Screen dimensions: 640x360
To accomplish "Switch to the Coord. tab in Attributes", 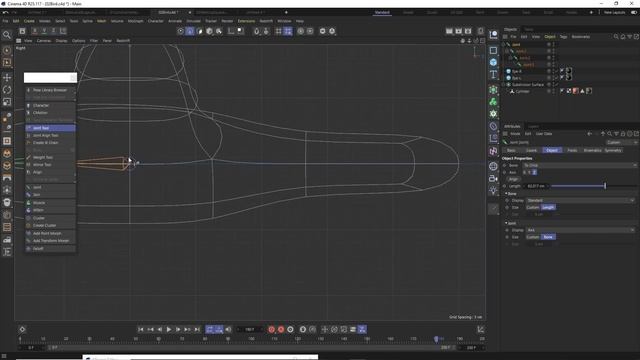I will 531,150.
